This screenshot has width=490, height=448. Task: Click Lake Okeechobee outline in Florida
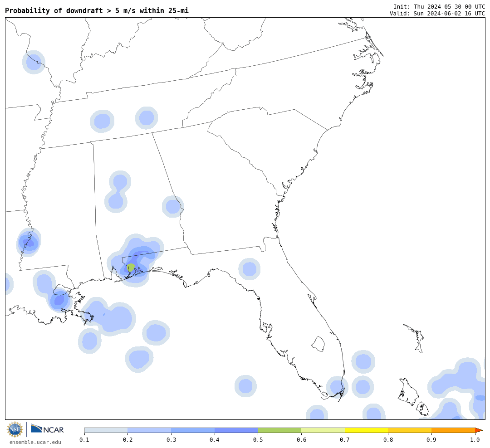(x=318, y=344)
